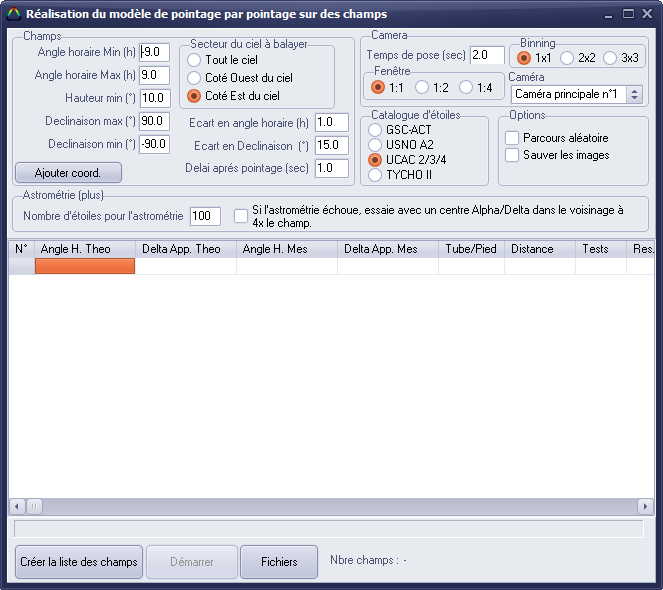Click 'Ajouter coord.' button
663x590 pixels.
coord(68,172)
